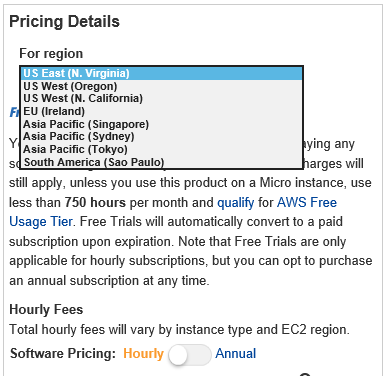
Task: Choose South America (Sao Paulo) region
Action: [x=162, y=162]
